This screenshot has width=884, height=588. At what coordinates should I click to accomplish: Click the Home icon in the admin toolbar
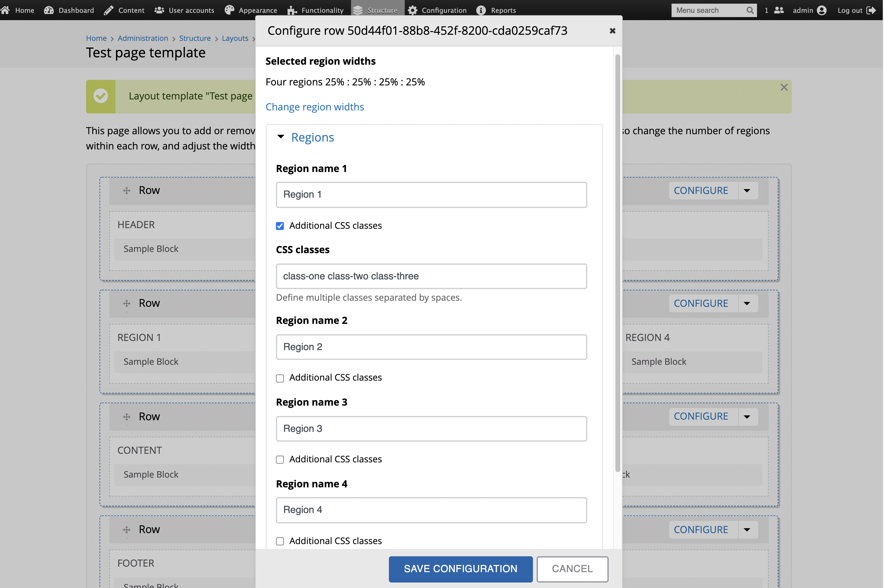click(x=5, y=10)
